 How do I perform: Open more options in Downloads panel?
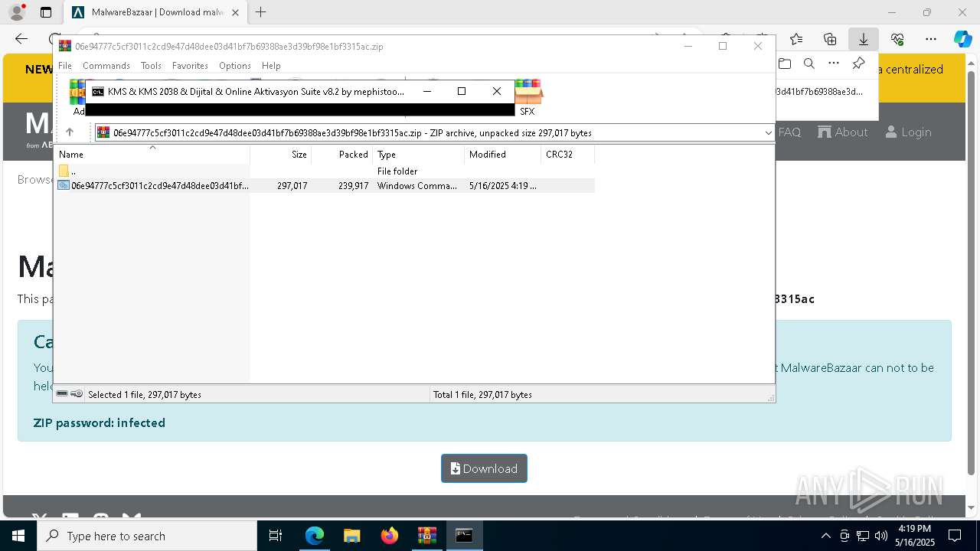(x=834, y=64)
